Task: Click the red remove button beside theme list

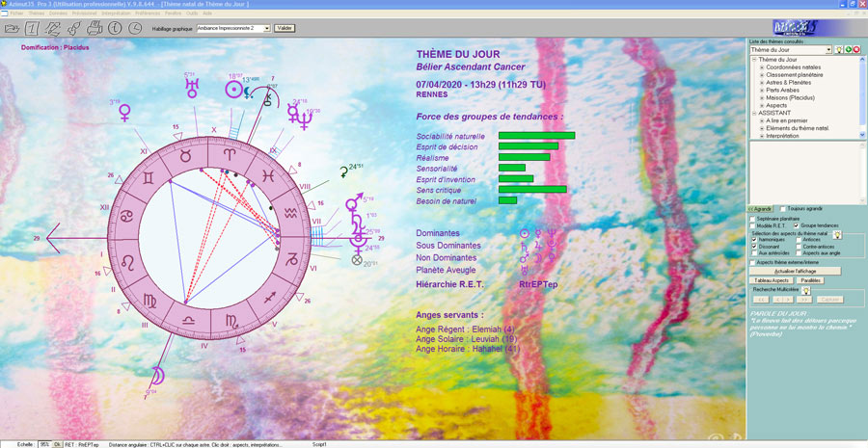Action: [x=858, y=49]
